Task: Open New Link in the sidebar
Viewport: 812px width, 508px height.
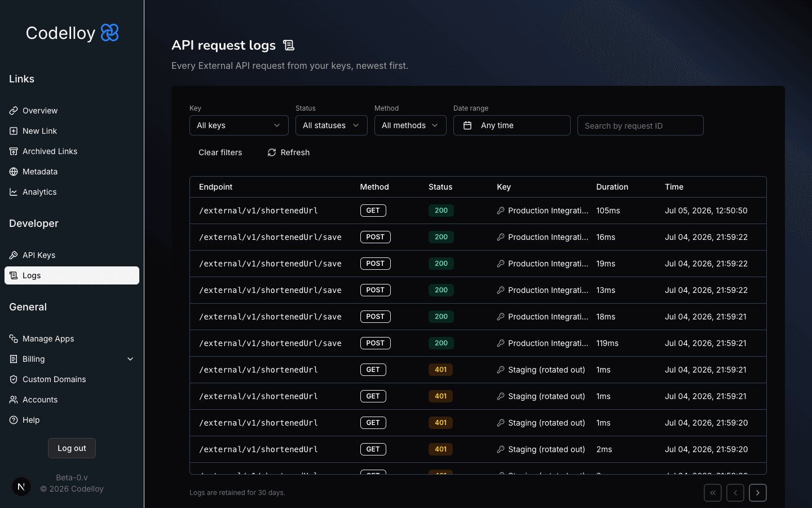Action: click(x=72, y=131)
